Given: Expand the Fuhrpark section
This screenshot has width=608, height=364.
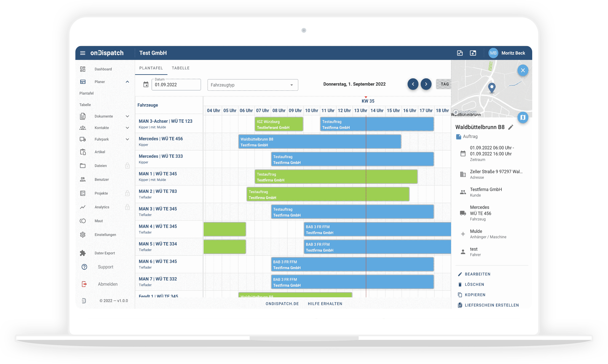Looking at the screenshot, I should tap(127, 139).
